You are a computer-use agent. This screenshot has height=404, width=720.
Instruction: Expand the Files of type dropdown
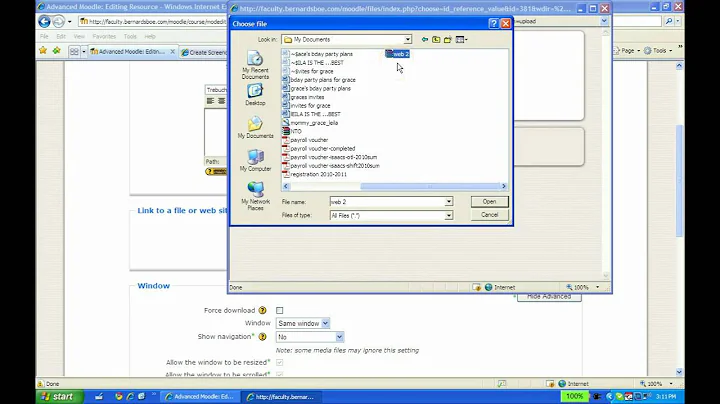click(x=449, y=215)
